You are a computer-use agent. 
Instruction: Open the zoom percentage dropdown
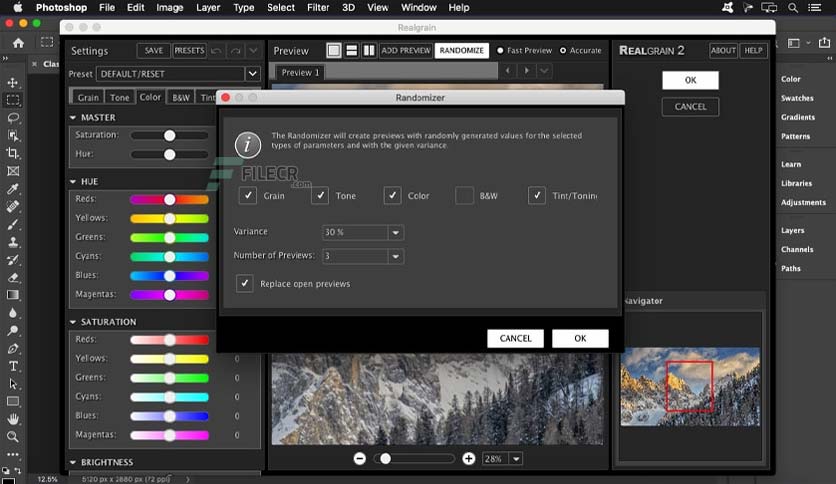pyautogui.click(x=516, y=459)
